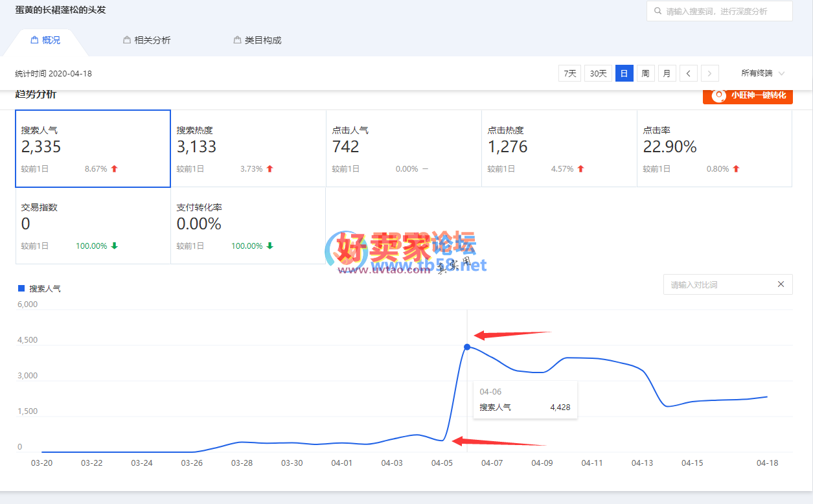Select the 搜索热度 metric card
This screenshot has width=813, height=504.
click(x=248, y=148)
